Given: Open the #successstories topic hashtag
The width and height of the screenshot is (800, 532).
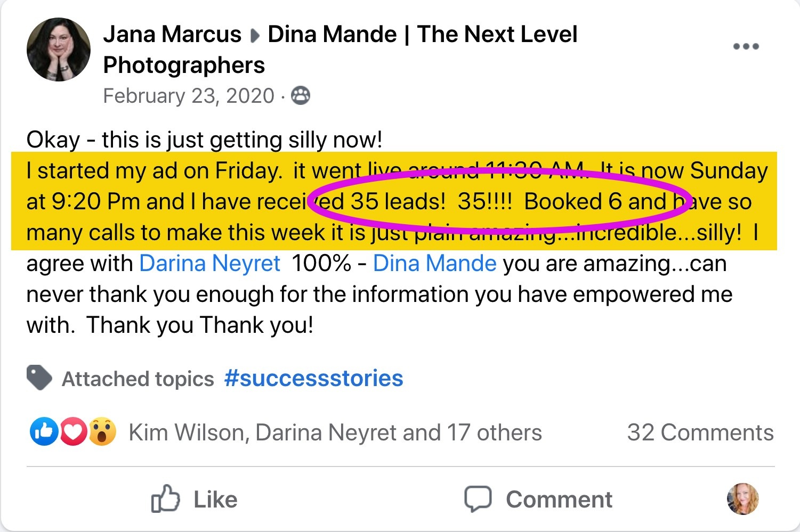Looking at the screenshot, I should (313, 379).
